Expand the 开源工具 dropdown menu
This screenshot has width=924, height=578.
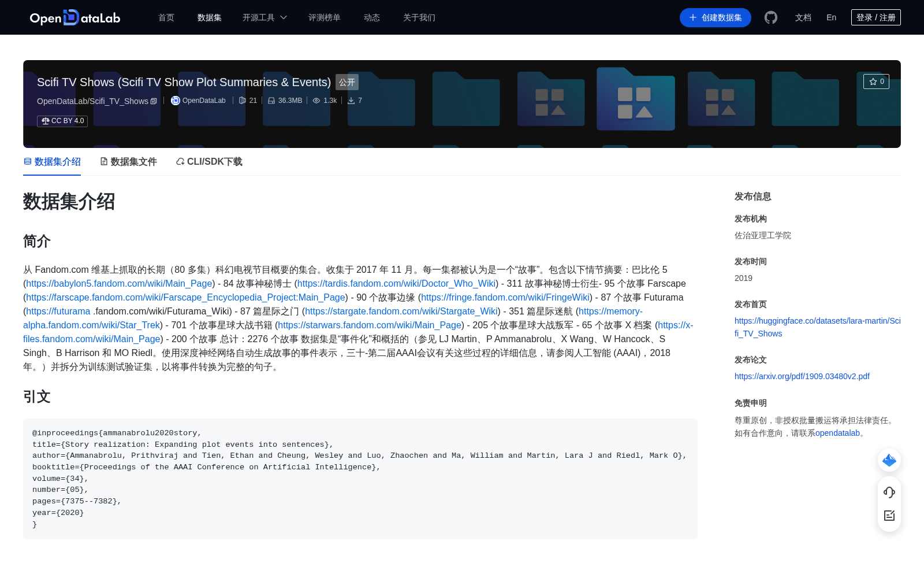click(x=264, y=17)
